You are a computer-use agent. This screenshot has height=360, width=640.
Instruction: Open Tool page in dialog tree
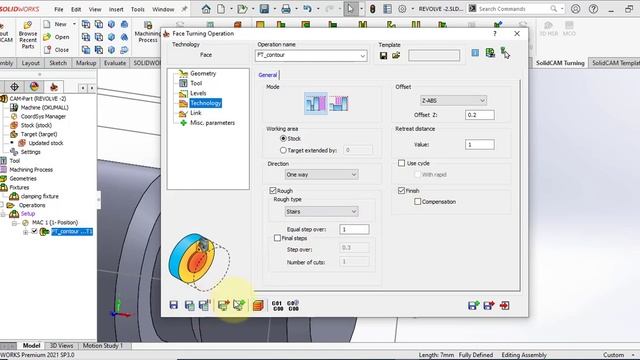pos(196,83)
